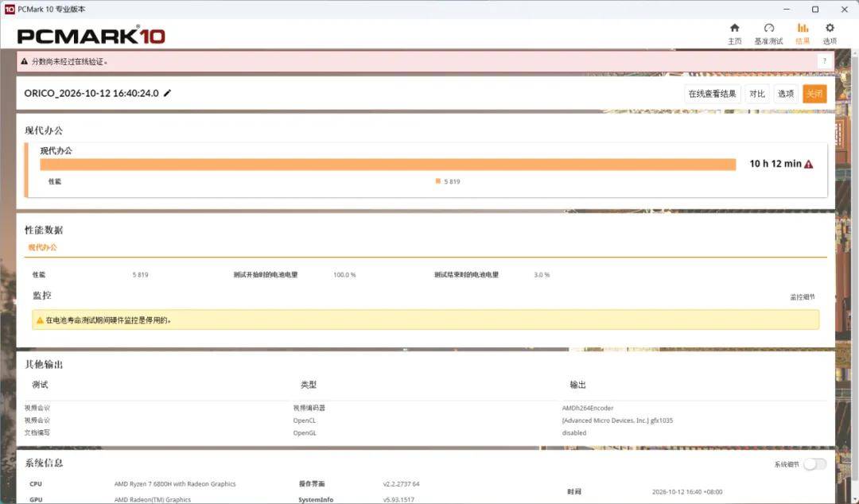Click the red warning triangle beside 10 h 12 min
859x504 pixels.
(809, 164)
